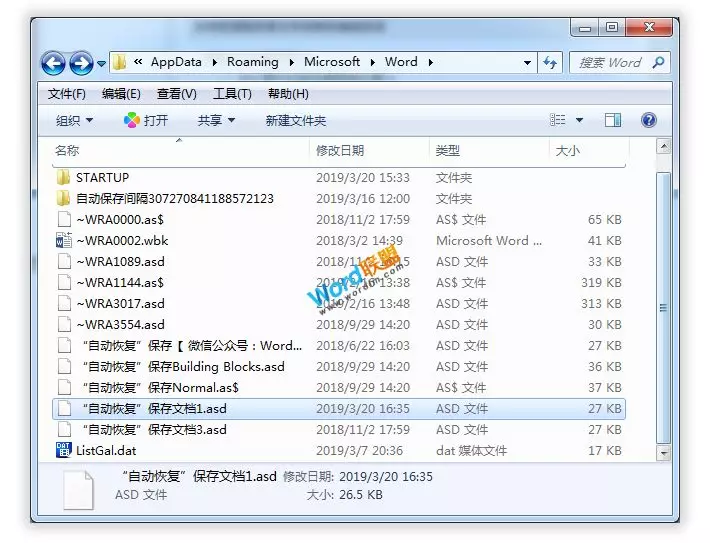Open the 帮助(H) menu
The height and width of the screenshot is (543, 710).
[288, 94]
